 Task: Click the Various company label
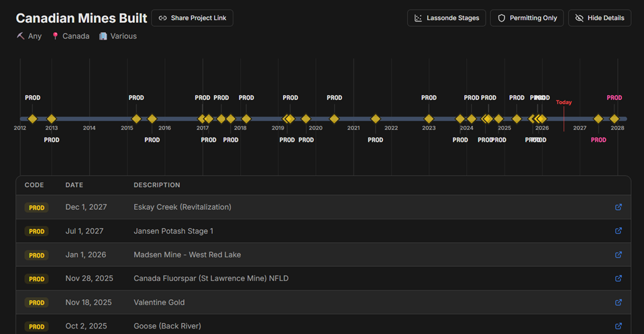point(123,36)
